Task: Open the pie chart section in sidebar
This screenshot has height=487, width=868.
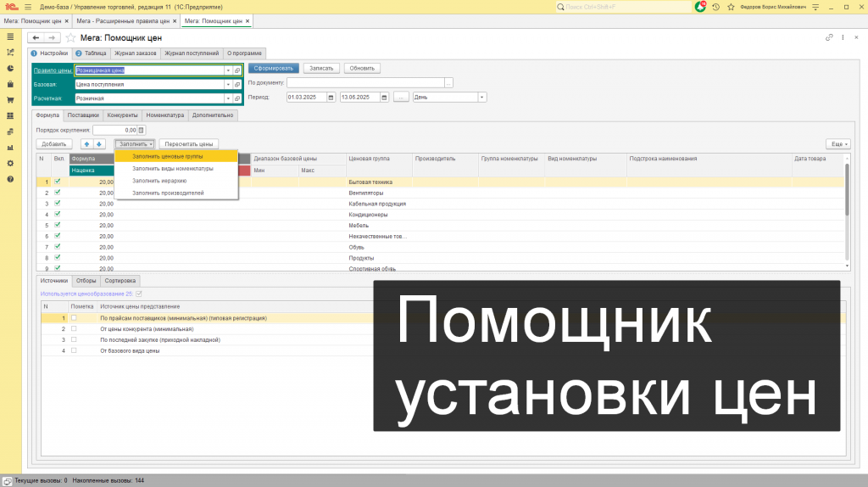Action: click(x=10, y=68)
